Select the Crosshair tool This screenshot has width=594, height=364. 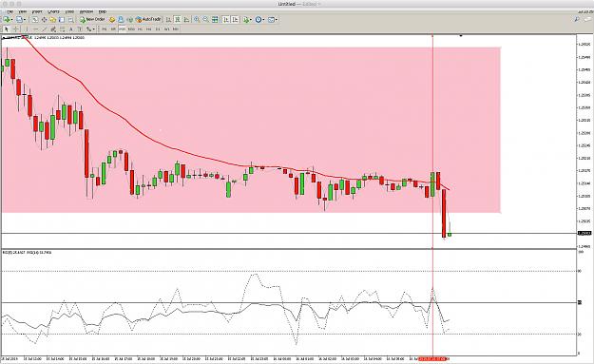(16, 29)
